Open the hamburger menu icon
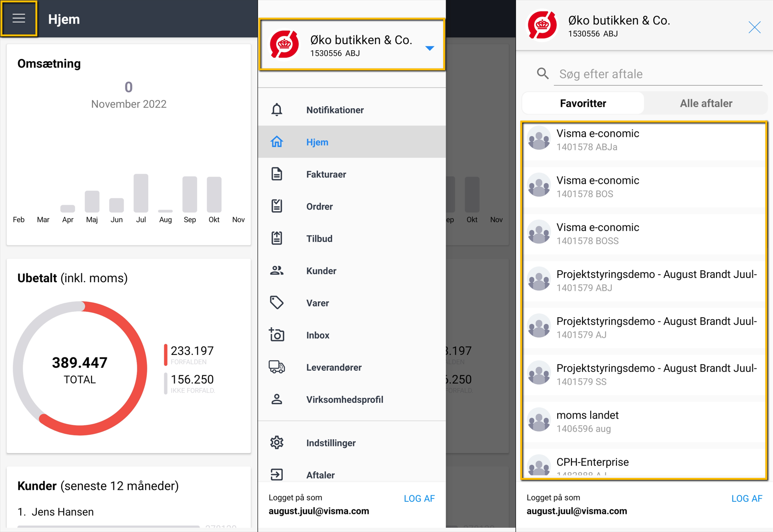 [x=19, y=19]
